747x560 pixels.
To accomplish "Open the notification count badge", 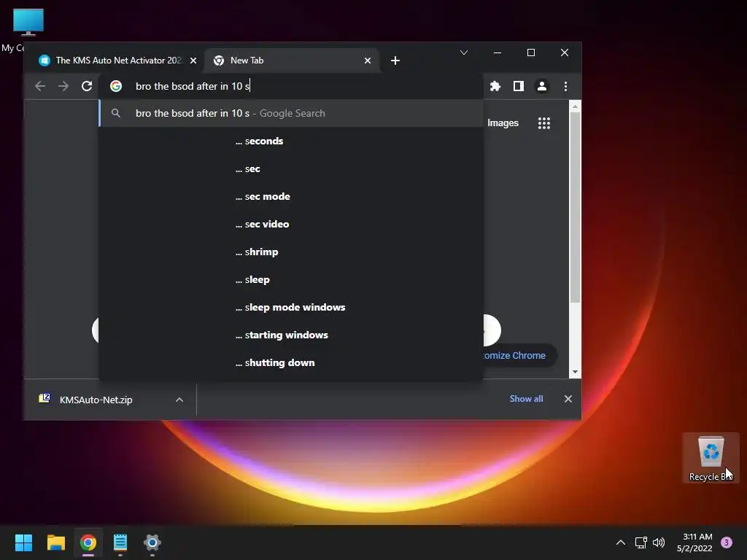I will pos(727,542).
